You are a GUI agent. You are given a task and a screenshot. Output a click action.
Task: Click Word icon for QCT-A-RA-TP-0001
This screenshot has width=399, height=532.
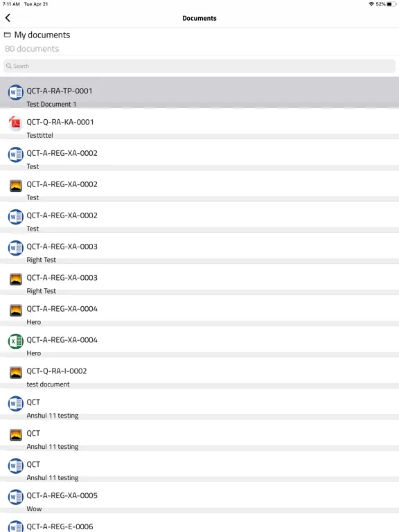16,92
